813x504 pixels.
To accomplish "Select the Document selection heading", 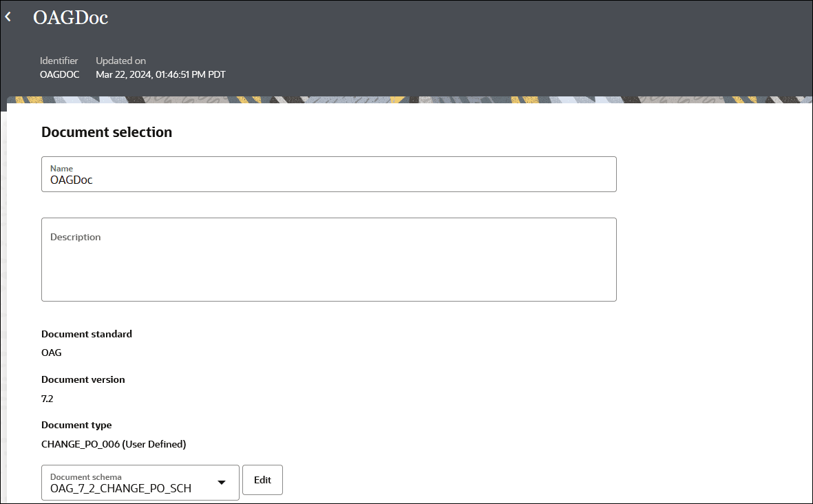I will (107, 132).
